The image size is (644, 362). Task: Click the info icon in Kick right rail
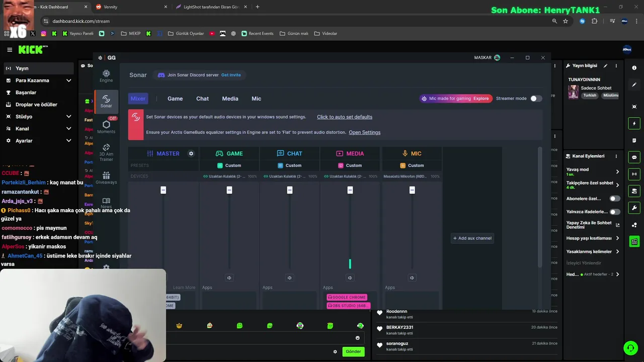(x=634, y=68)
